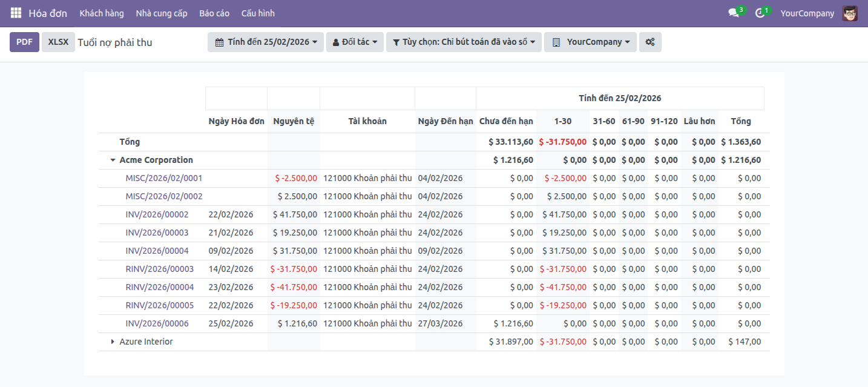Open the Đối tác partner filter dropdown

coord(355,42)
